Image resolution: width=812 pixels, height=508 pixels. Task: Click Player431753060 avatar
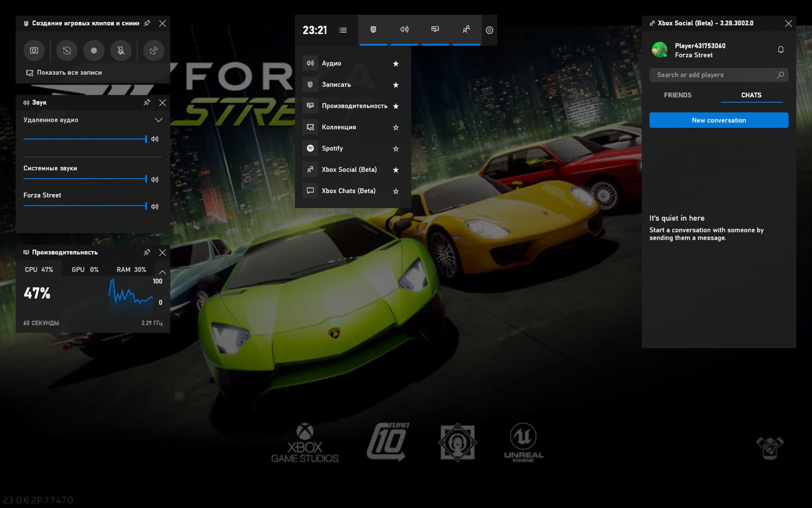pyautogui.click(x=659, y=49)
